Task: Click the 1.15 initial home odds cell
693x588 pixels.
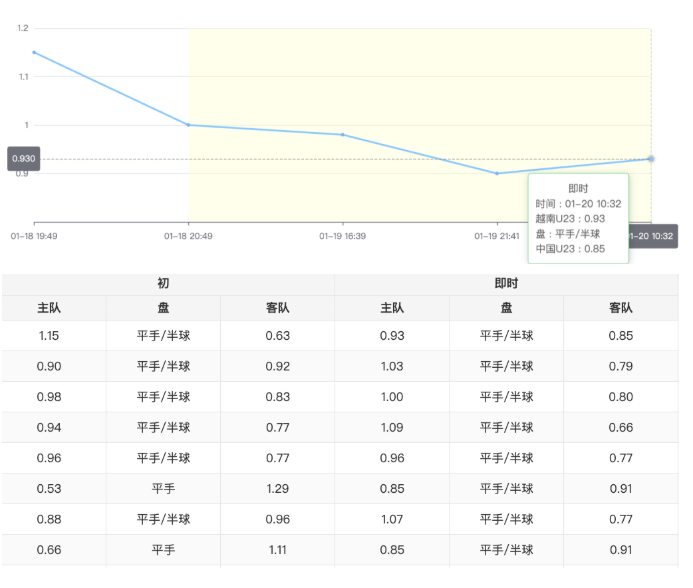Action: tap(49, 336)
